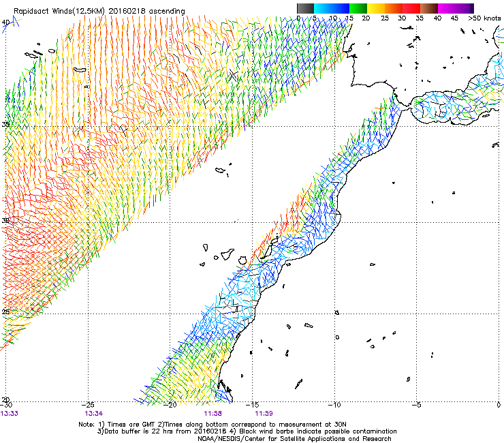Click the orange 25-30 knots legend swatch

(x=394, y=8)
